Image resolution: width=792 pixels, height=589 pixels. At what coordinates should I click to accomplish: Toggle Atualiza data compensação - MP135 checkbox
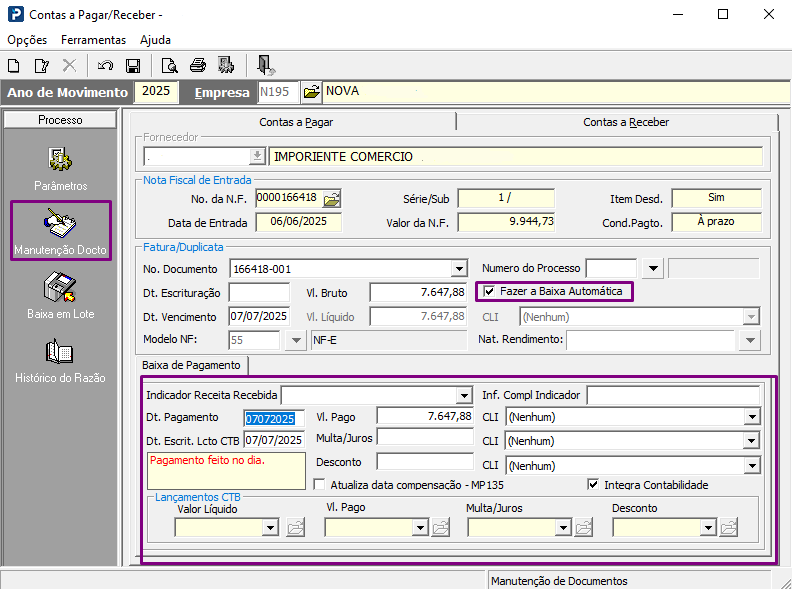tap(319, 485)
